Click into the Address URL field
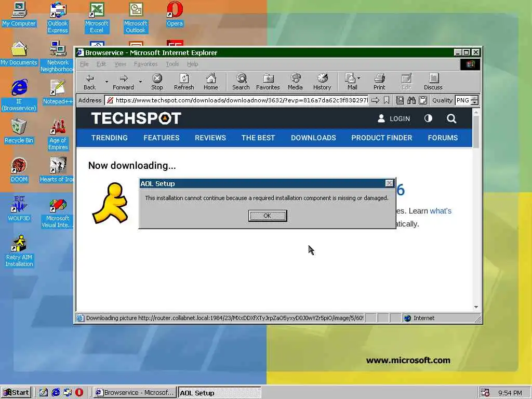This screenshot has width=532, height=399. pyautogui.click(x=236, y=100)
